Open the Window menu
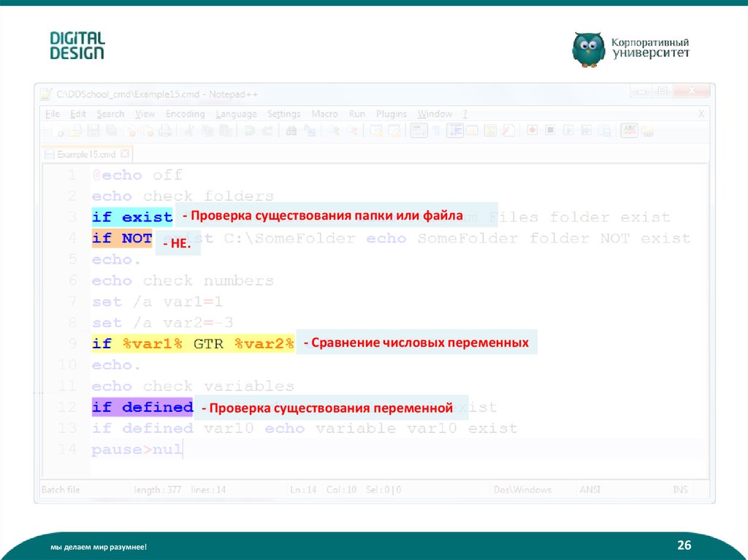 (435, 114)
